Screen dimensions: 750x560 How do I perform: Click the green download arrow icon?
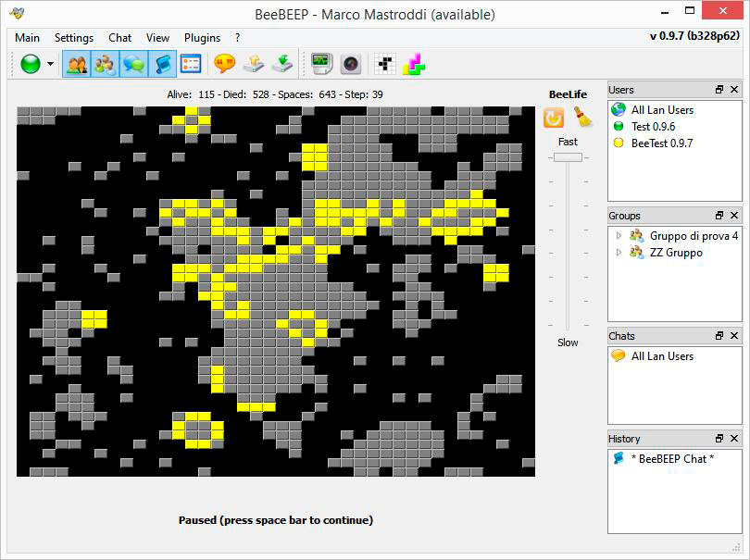282,64
